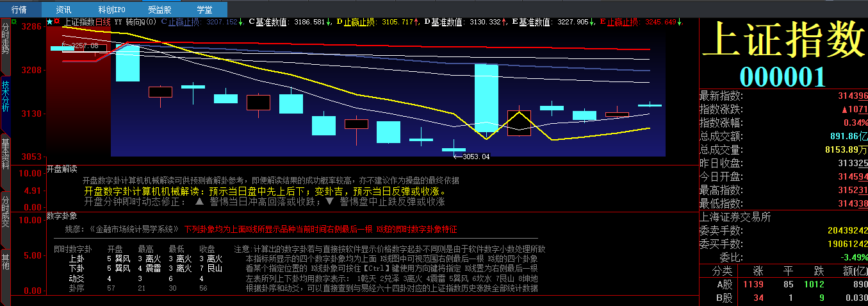
Task: Open the 行情 tab
Action: tap(20, 10)
